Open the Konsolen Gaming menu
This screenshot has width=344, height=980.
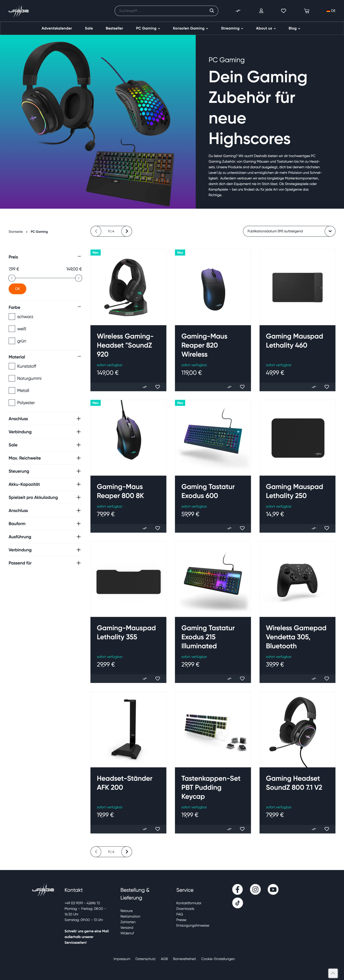pos(190,28)
